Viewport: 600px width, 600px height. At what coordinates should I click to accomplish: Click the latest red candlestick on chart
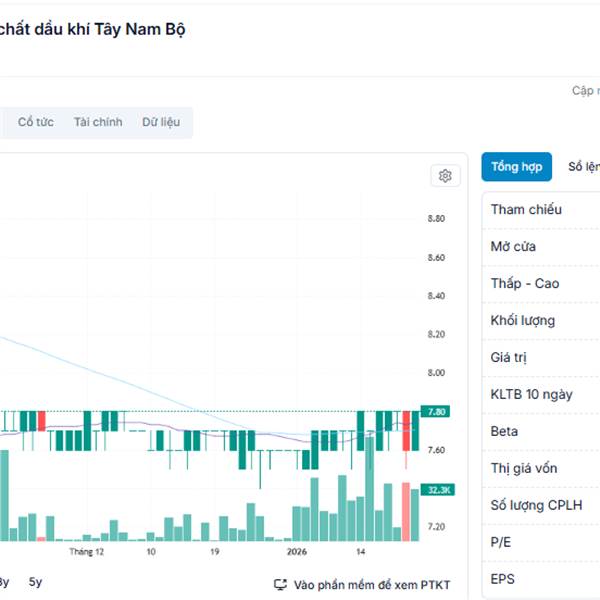pyautogui.click(x=407, y=431)
